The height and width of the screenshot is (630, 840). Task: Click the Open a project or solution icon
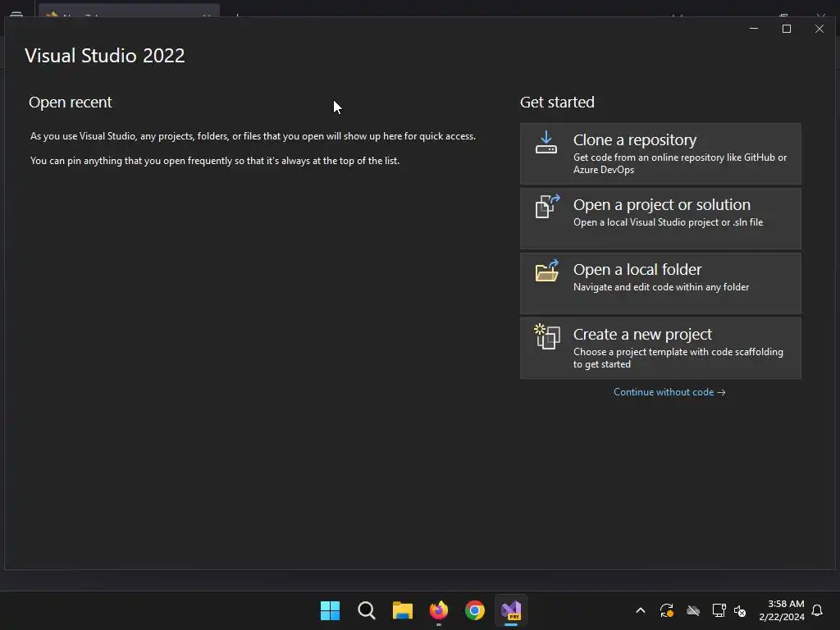[x=547, y=206]
